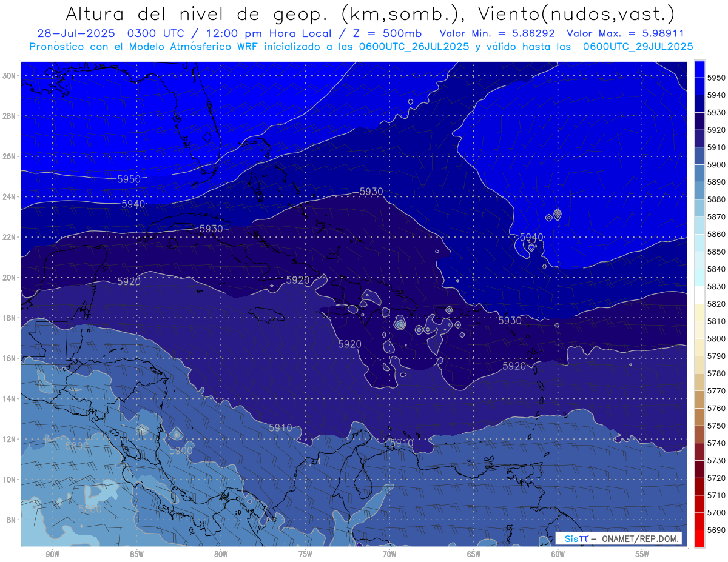Viewport: 728px width, 562px height.
Task: Click the colorbar tick label 5800
Action: coord(716,338)
